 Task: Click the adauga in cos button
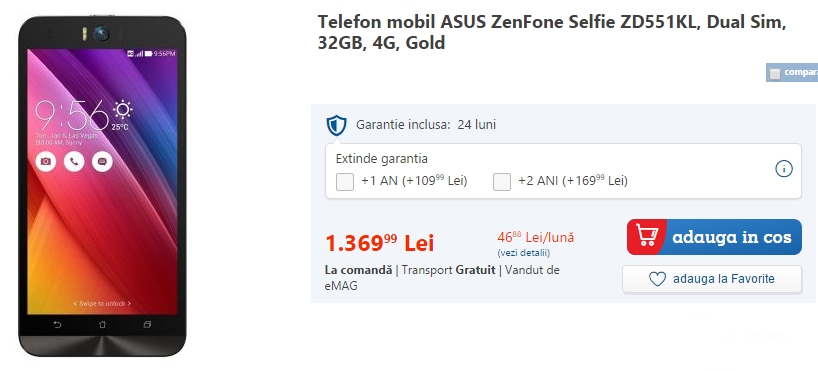tap(714, 237)
